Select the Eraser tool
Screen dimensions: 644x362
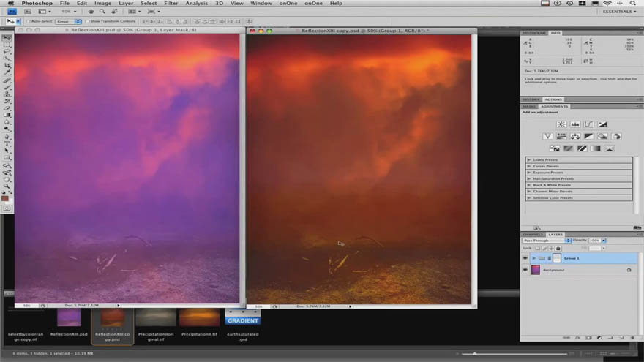pos(7,108)
